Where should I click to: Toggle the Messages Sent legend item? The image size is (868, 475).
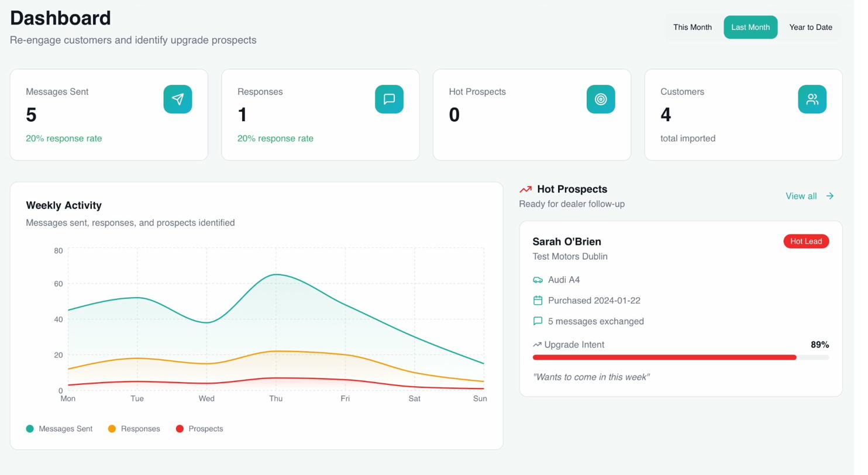pyautogui.click(x=58, y=428)
